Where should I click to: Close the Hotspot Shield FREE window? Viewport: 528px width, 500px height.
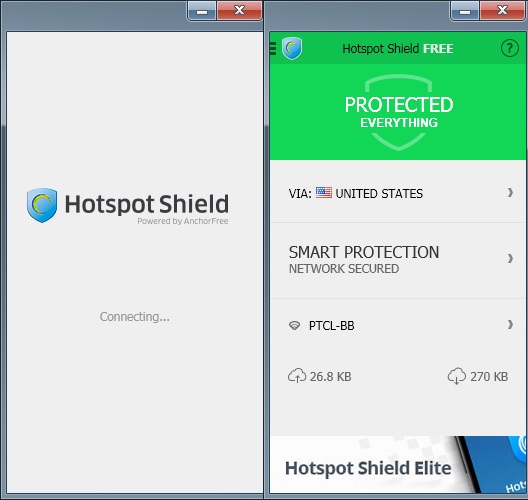(x=502, y=10)
